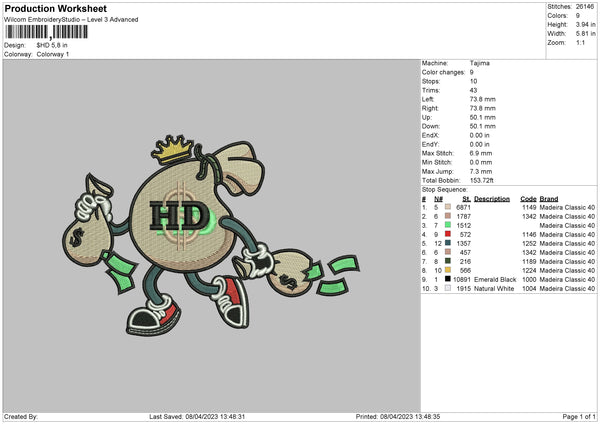
Task: Click the Code column header
Action: pos(529,198)
